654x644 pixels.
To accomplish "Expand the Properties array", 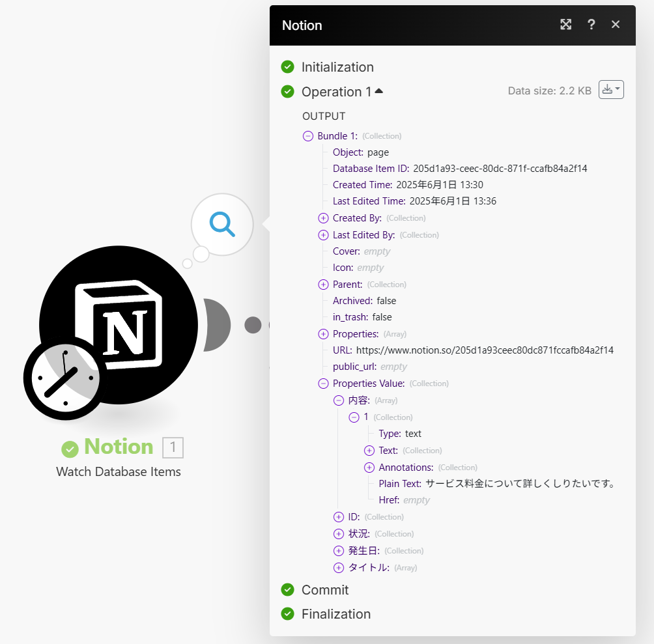I will click(323, 334).
